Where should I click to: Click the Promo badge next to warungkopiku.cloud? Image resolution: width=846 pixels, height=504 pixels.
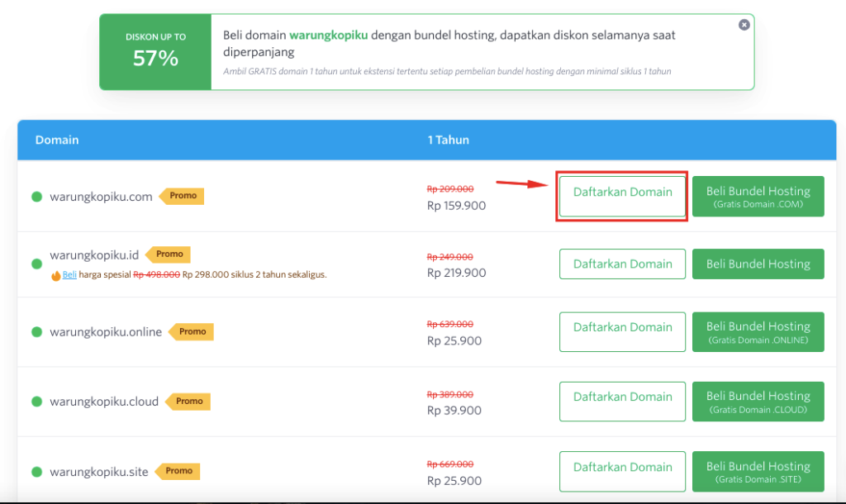pyautogui.click(x=188, y=401)
